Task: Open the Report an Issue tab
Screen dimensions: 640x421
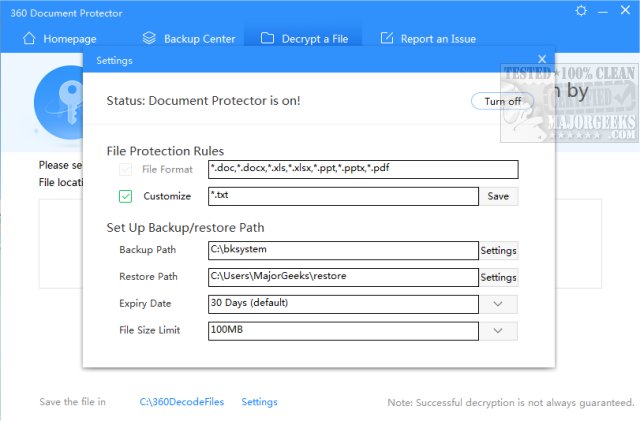Action: 439,39
